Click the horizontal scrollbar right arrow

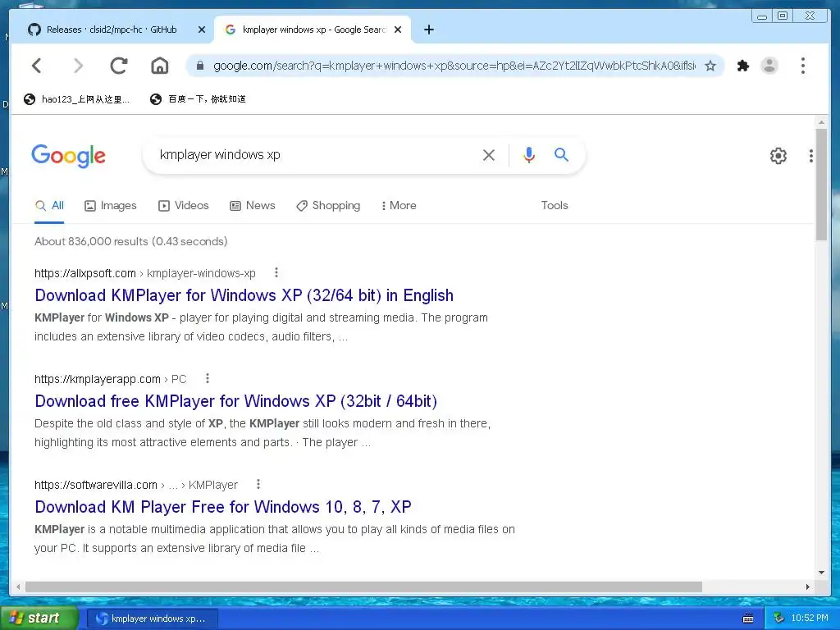coord(808,587)
